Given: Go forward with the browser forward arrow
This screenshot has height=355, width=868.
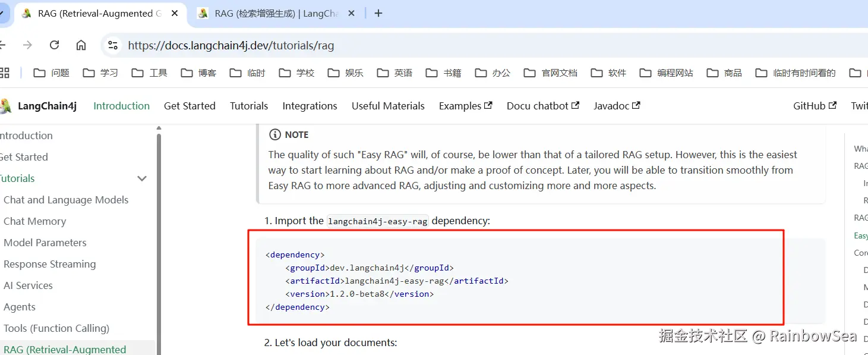Looking at the screenshot, I should (27, 45).
